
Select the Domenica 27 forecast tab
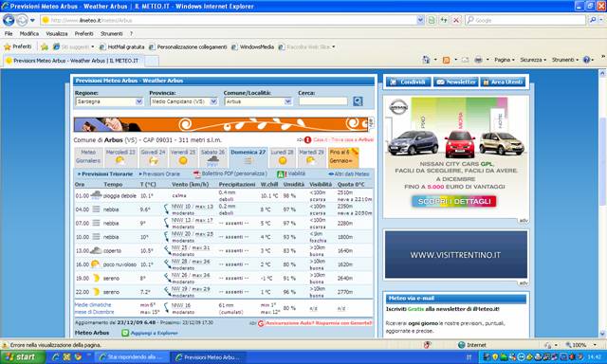[248, 157]
